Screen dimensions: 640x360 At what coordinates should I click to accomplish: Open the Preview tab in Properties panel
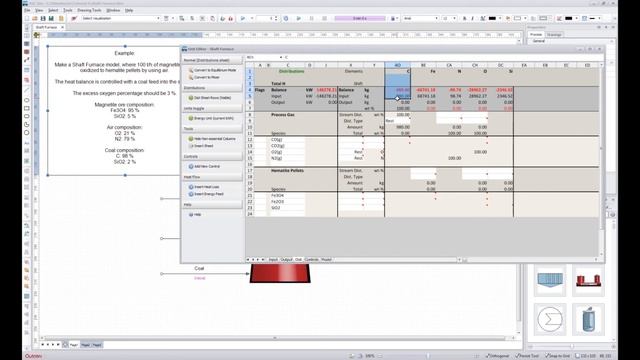(536, 35)
